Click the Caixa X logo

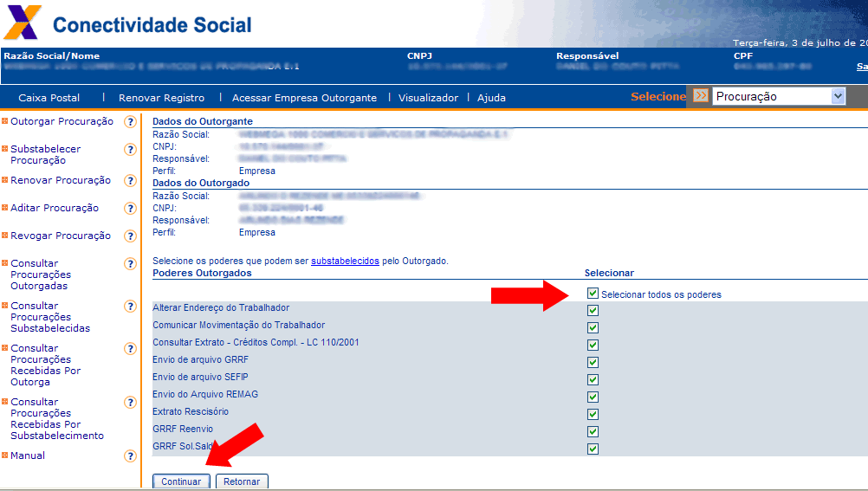23,23
